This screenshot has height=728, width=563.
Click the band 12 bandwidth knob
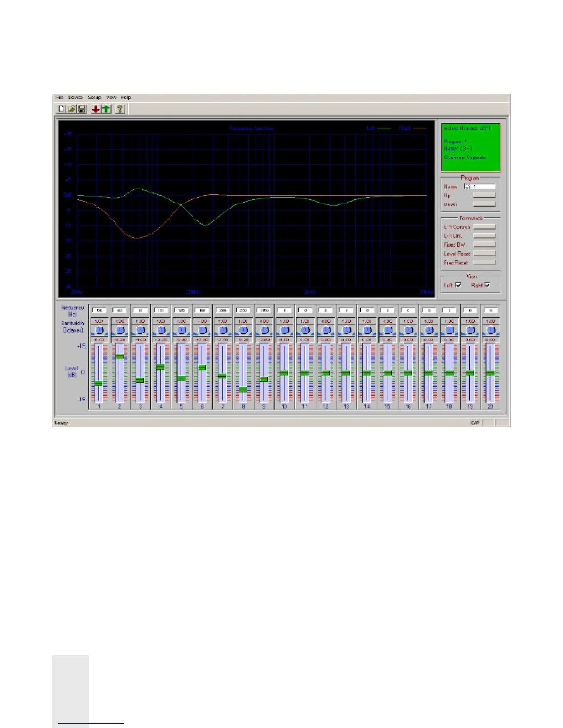click(326, 330)
